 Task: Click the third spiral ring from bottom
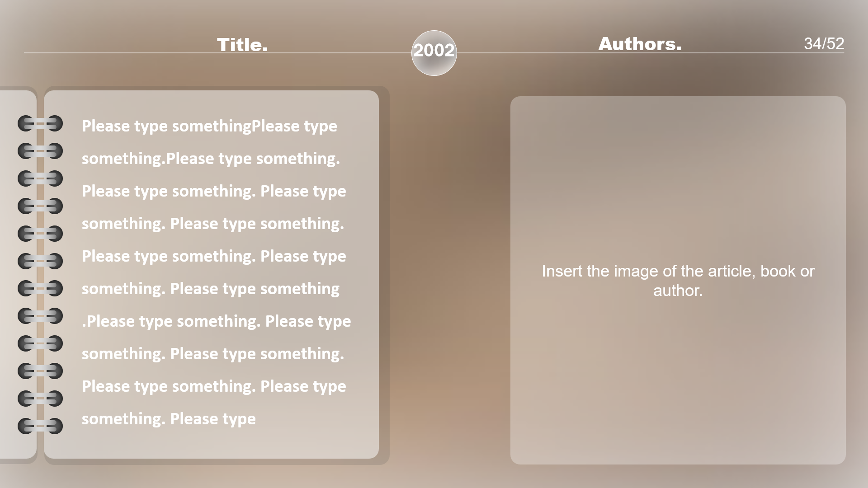40,371
